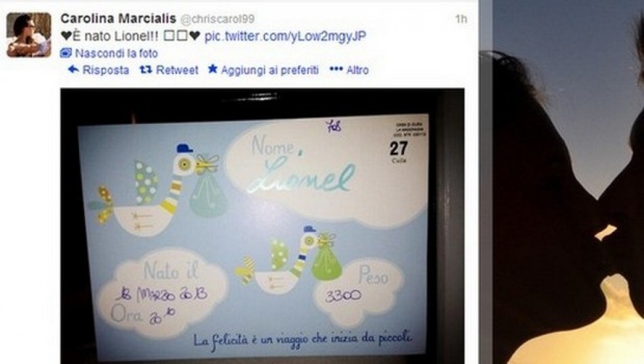Viewport: 644px width, 364px height.
Task: Open the pic.twitter.com/yLow2mgyJP link
Action: point(285,36)
